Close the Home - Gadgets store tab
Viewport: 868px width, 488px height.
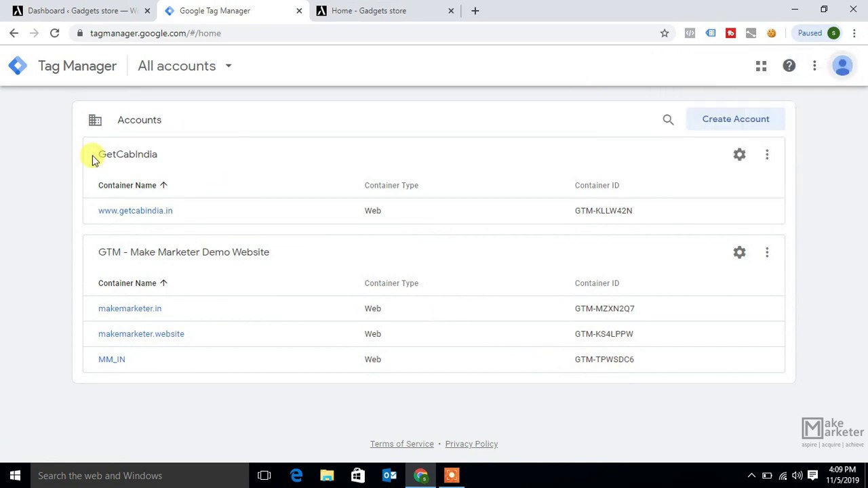pos(451,11)
